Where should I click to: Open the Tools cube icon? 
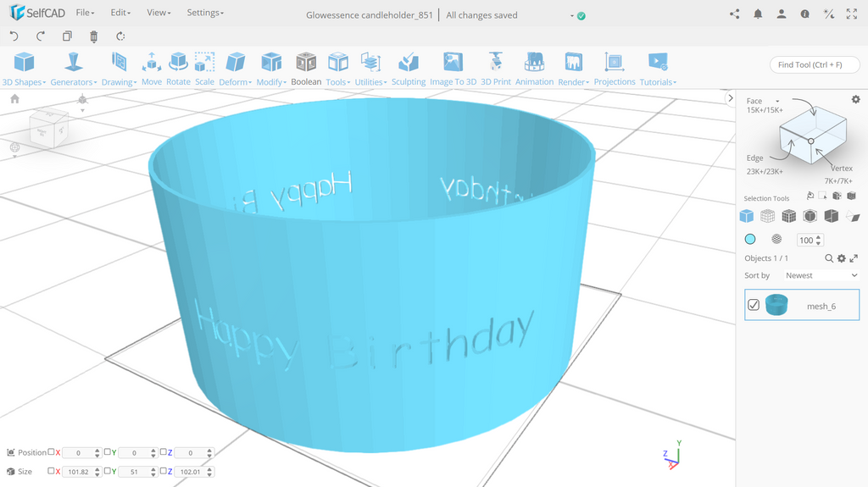tap(337, 63)
